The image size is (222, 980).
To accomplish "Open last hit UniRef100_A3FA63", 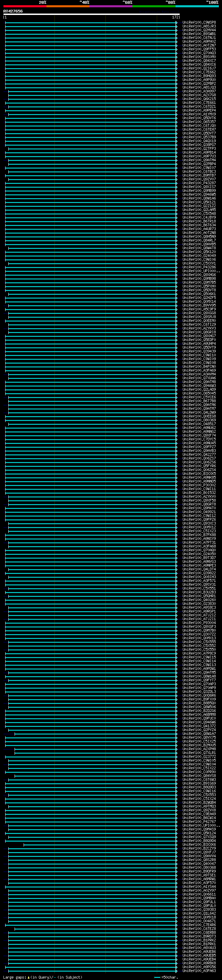I will point(199,971).
